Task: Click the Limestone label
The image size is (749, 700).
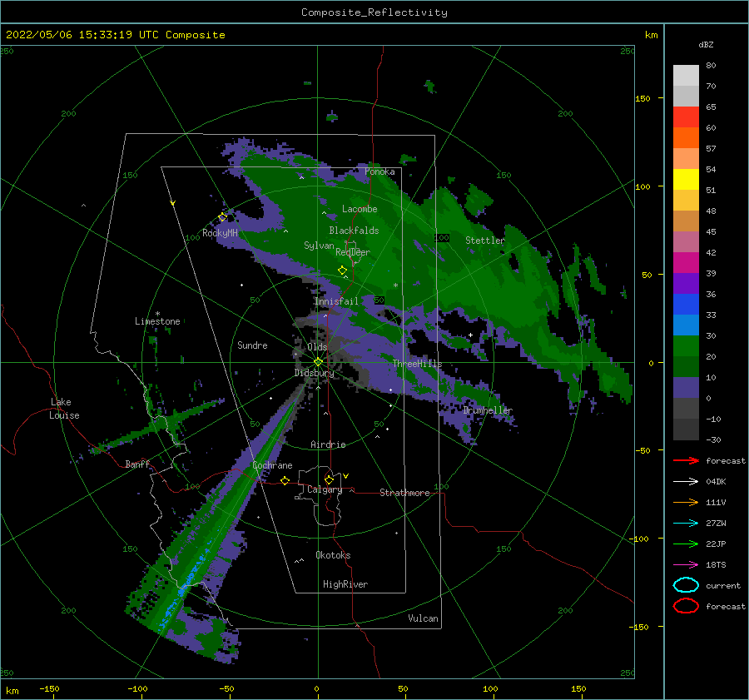Action: pos(157,321)
